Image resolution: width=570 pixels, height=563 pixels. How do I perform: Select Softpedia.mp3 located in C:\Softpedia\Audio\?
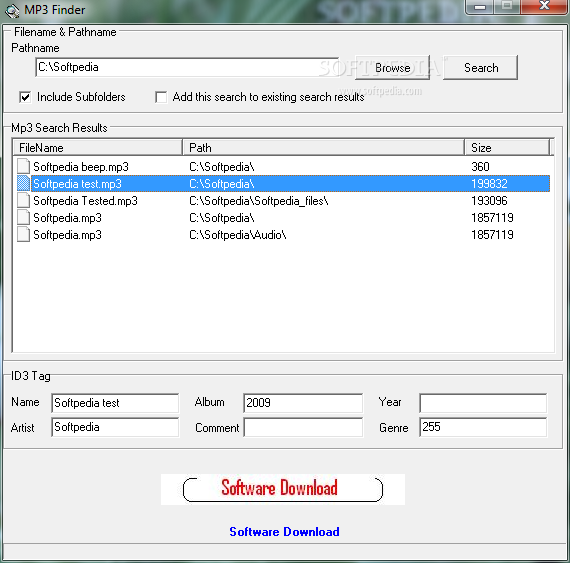[x=67, y=235]
